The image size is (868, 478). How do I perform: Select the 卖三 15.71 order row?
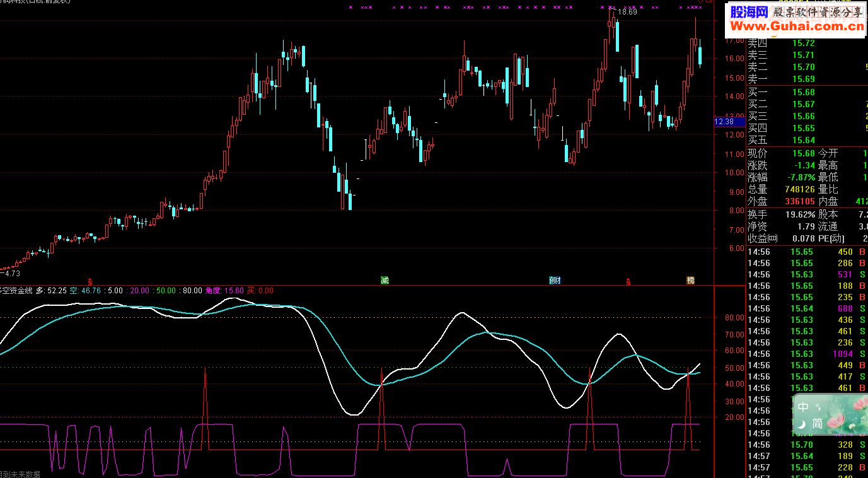point(807,55)
